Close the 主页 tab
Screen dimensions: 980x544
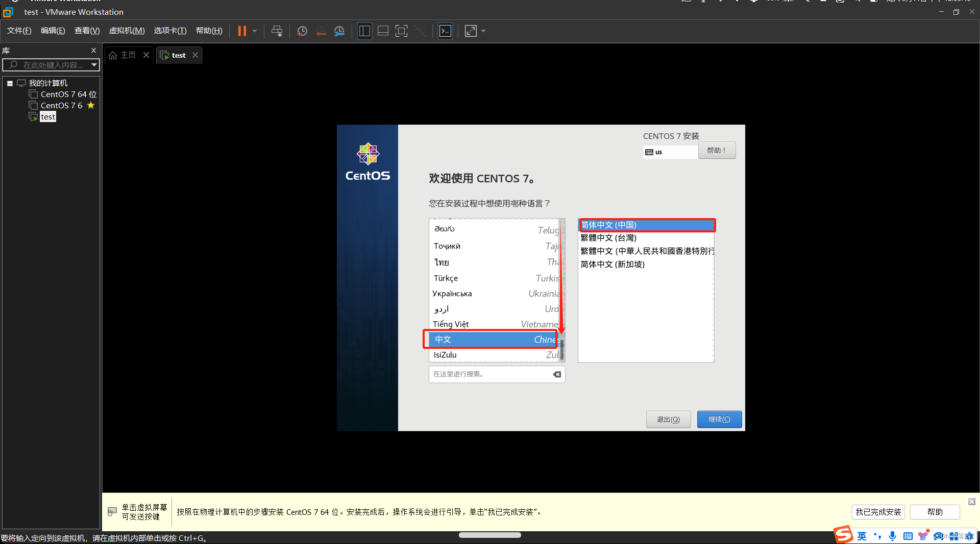coord(146,55)
